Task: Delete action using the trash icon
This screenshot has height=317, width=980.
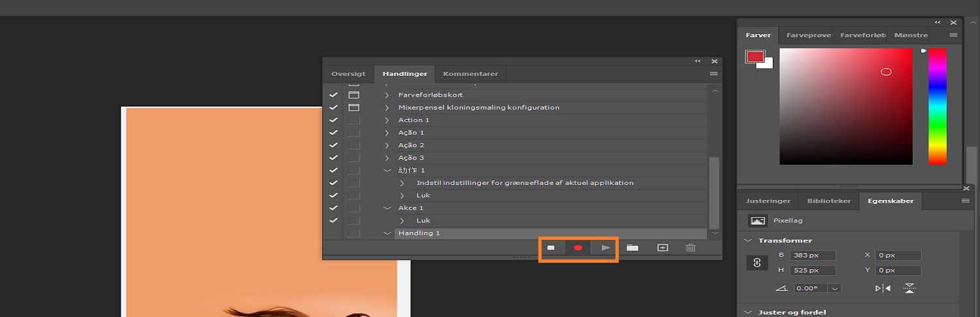Action: (691, 248)
